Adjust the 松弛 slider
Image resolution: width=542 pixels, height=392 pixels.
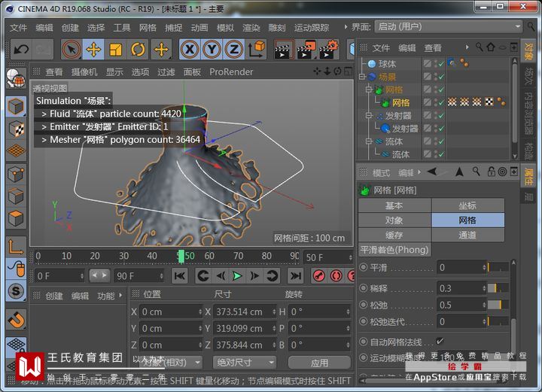coord(498,305)
